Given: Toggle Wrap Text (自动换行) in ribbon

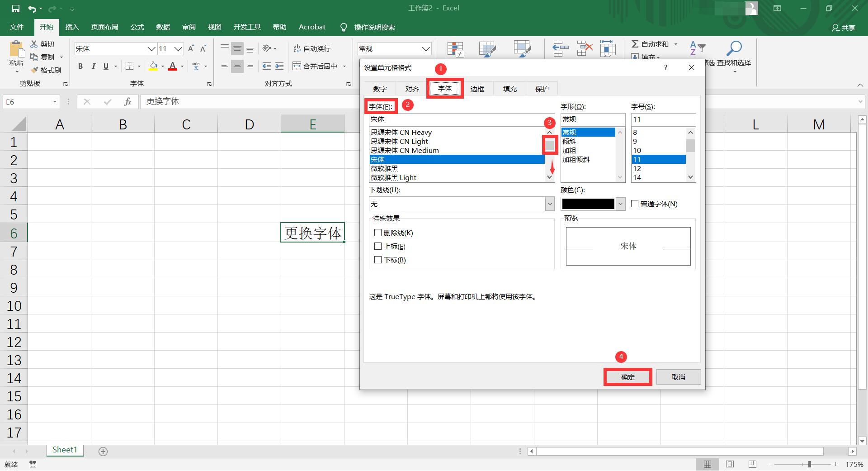Looking at the screenshot, I should click(x=312, y=48).
